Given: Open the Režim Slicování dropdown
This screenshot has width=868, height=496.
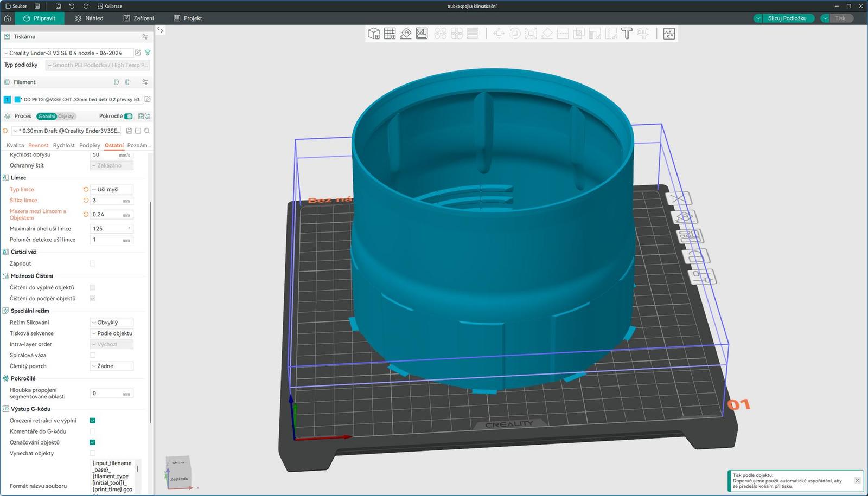Looking at the screenshot, I should coord(111,322).
